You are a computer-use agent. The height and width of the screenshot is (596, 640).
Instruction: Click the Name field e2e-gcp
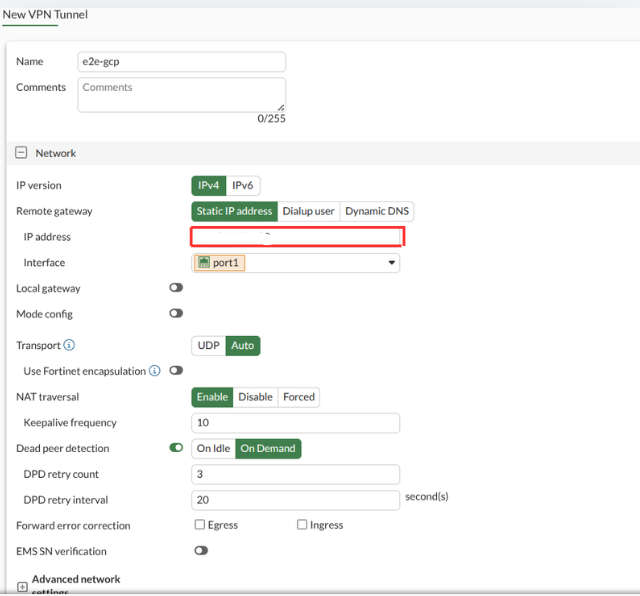click(182, 62)
